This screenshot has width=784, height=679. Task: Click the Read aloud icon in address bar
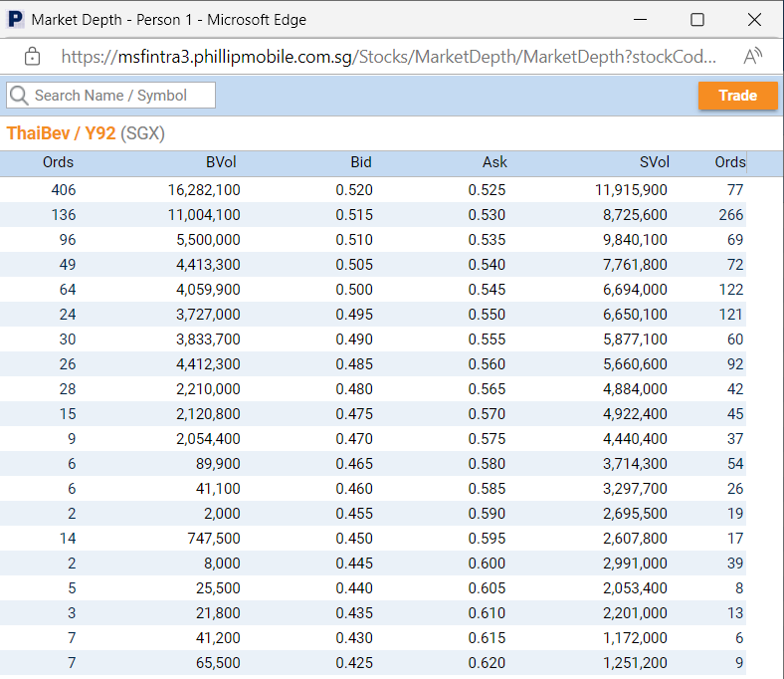752,57
